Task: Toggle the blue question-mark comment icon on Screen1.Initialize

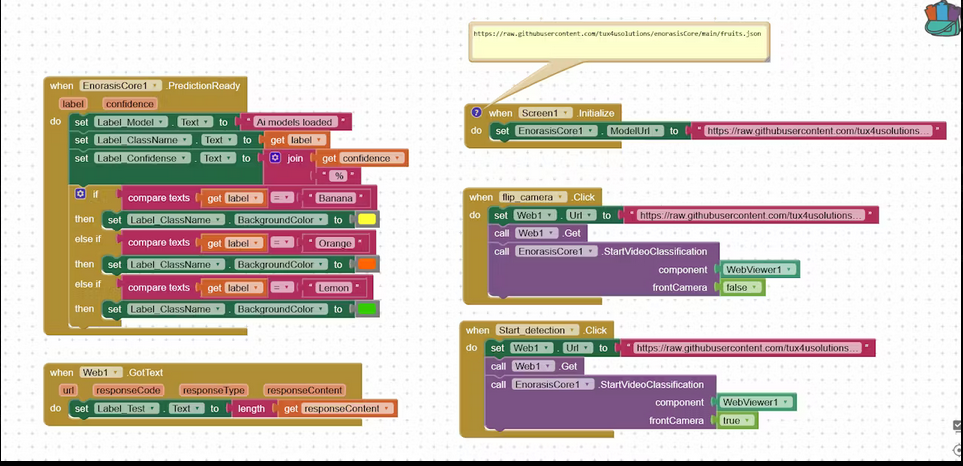Action: pos(476,112)
